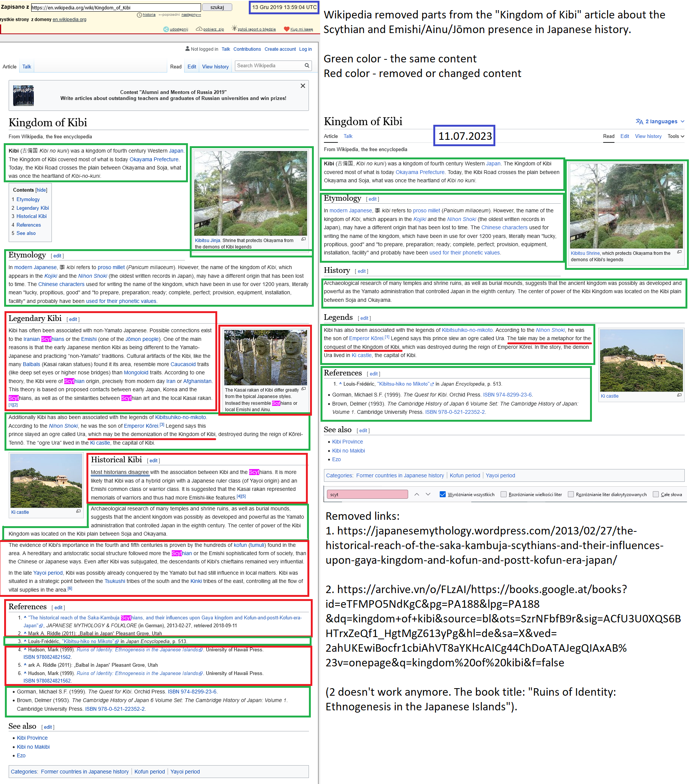
Task: Open Yayoi period category link on right page
Action: click(x=500, y=475)
